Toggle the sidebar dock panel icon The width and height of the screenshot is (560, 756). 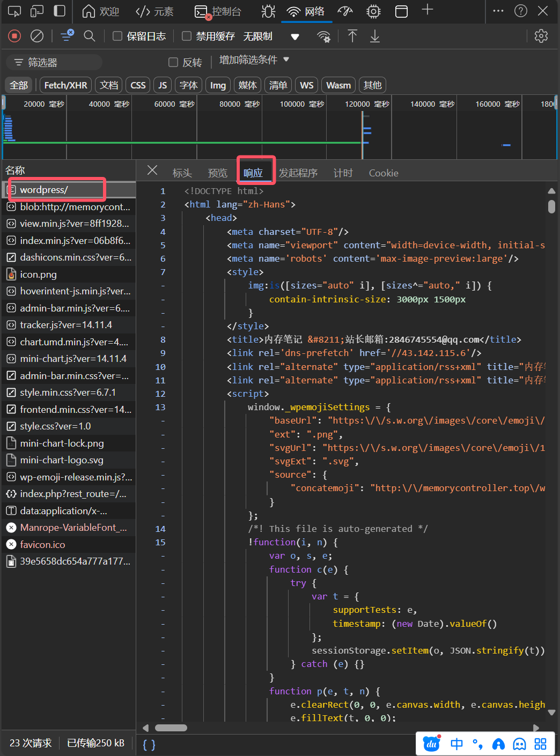click(x=60, y=11)
